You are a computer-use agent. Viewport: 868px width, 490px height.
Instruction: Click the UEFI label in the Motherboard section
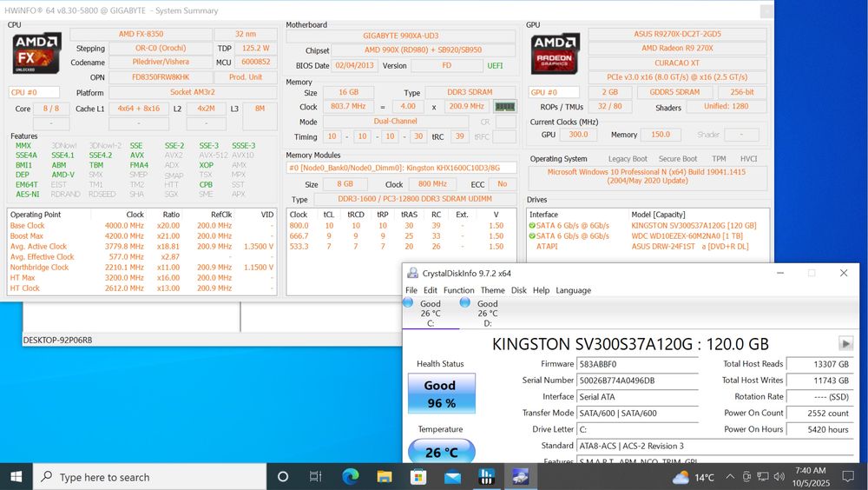click(x=495, y=65)
